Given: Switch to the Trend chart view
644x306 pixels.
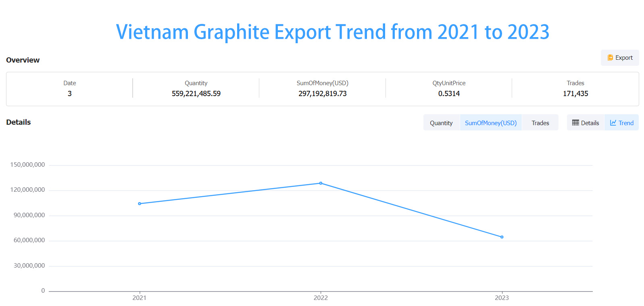Looking at the screenshot, I should (x=621, y=123).
